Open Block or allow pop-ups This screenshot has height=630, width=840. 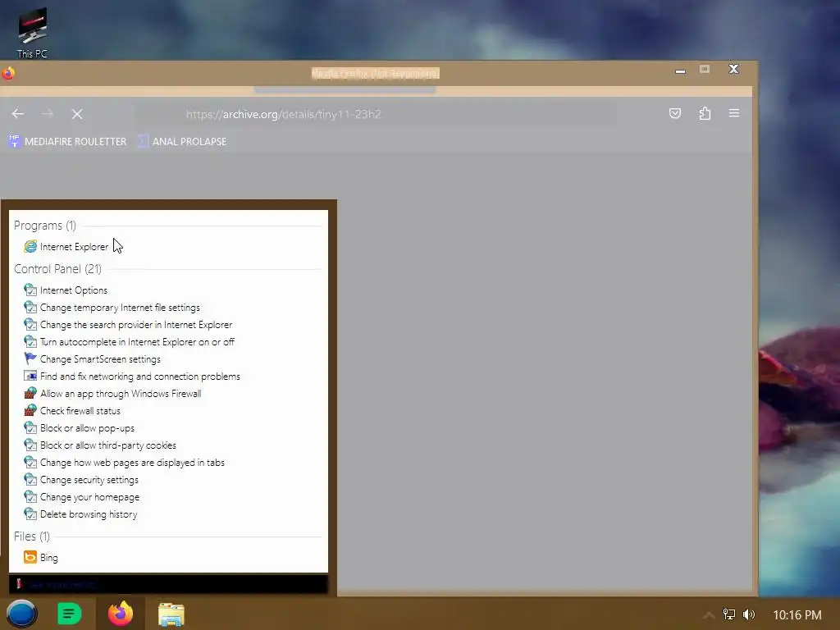(x=80, y=428)
